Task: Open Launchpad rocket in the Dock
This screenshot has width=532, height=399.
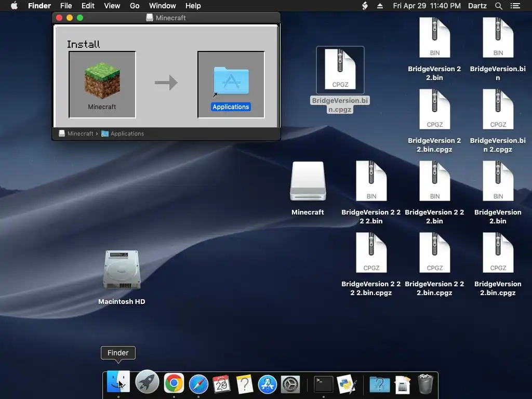Action: pos(147,382)
